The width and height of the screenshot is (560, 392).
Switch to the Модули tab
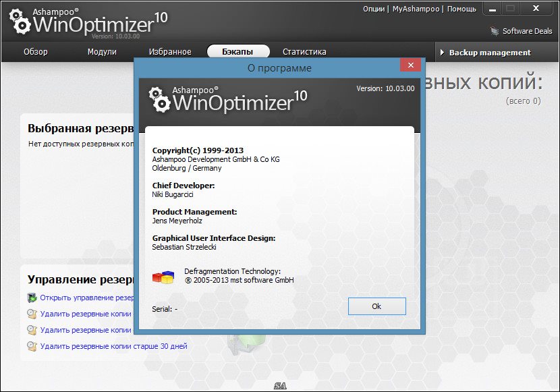[102, 52]
